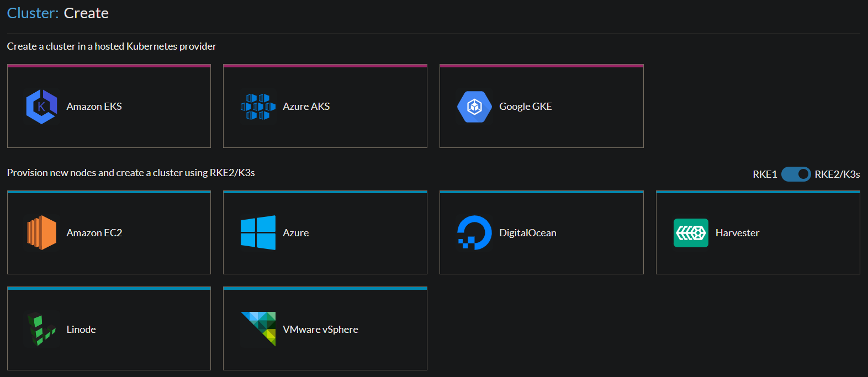Image resolution: width=868 pixels, height=377 pixels.
Task: Click the DigitalOcean circular logo
Action: point(474,233)
